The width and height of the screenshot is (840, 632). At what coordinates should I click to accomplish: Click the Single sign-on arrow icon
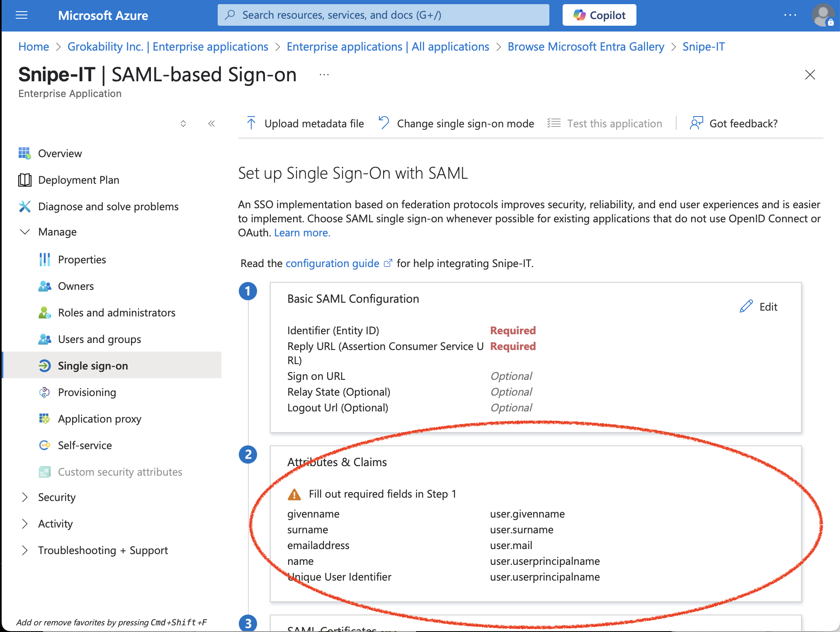45,366
